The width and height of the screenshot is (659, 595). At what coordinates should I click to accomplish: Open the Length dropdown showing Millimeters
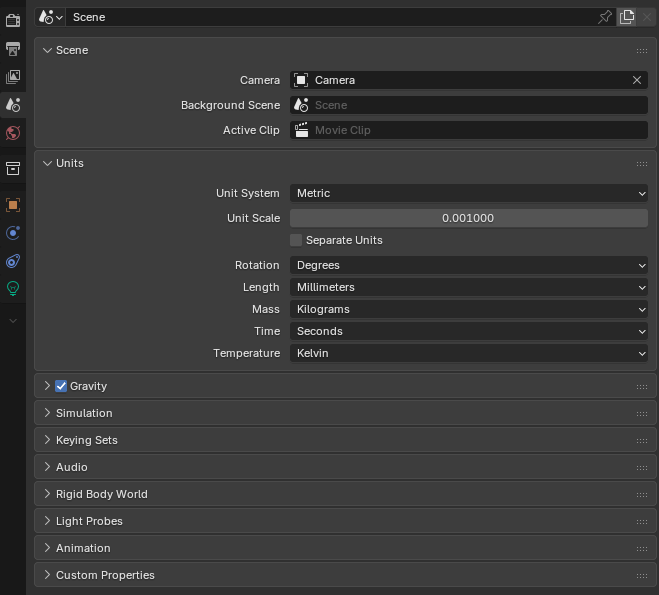point(469,287)
